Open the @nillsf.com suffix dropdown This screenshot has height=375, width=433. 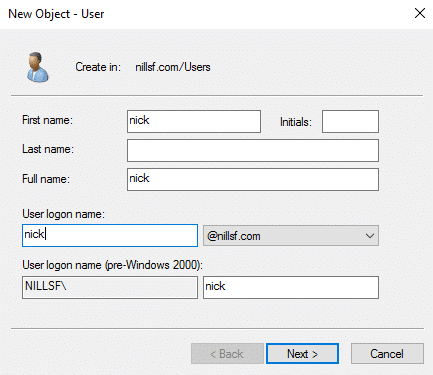pos(291,236)
